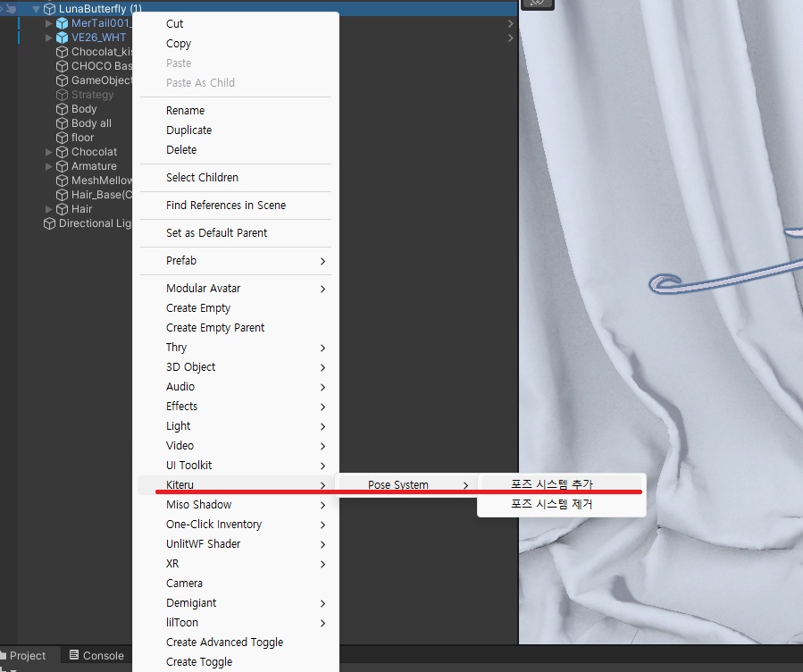
Task: Click the LunaButterfly (1) root cube icon
Action: click(x=49, y=9)
